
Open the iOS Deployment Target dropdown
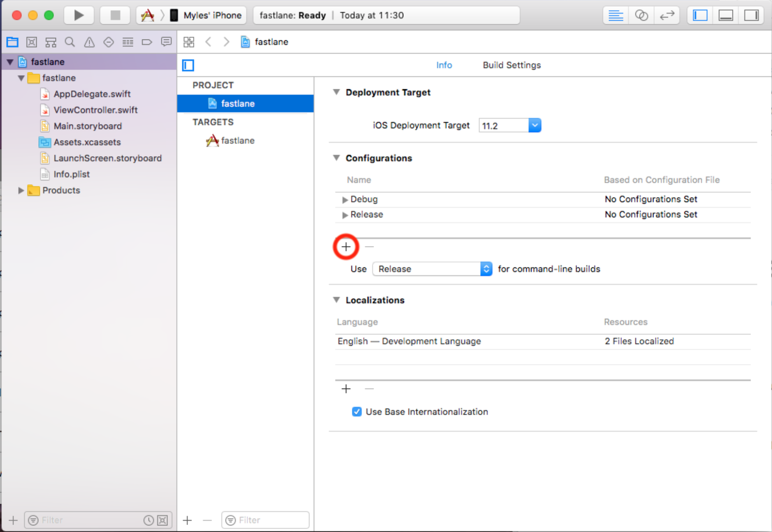tap(535, 125)
